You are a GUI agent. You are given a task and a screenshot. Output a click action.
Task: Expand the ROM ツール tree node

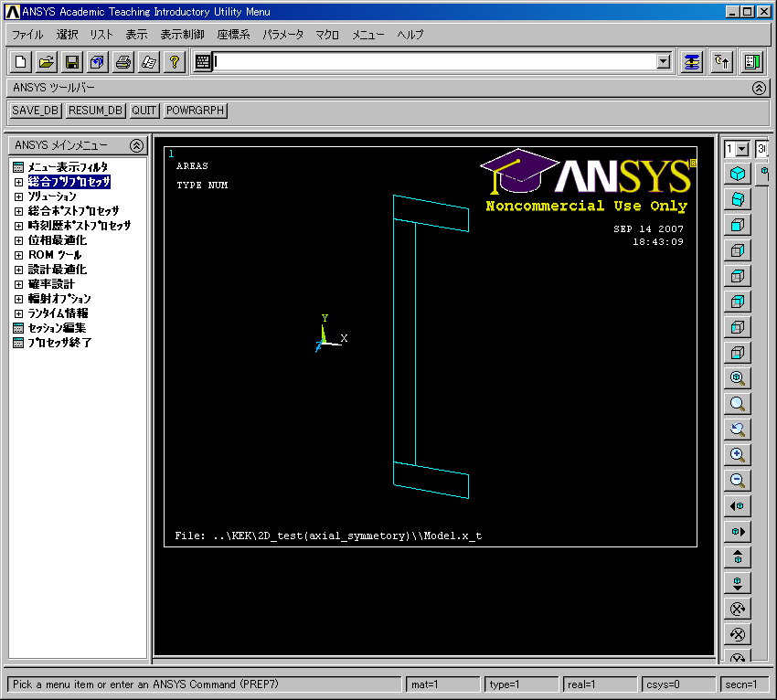[18, 255]
